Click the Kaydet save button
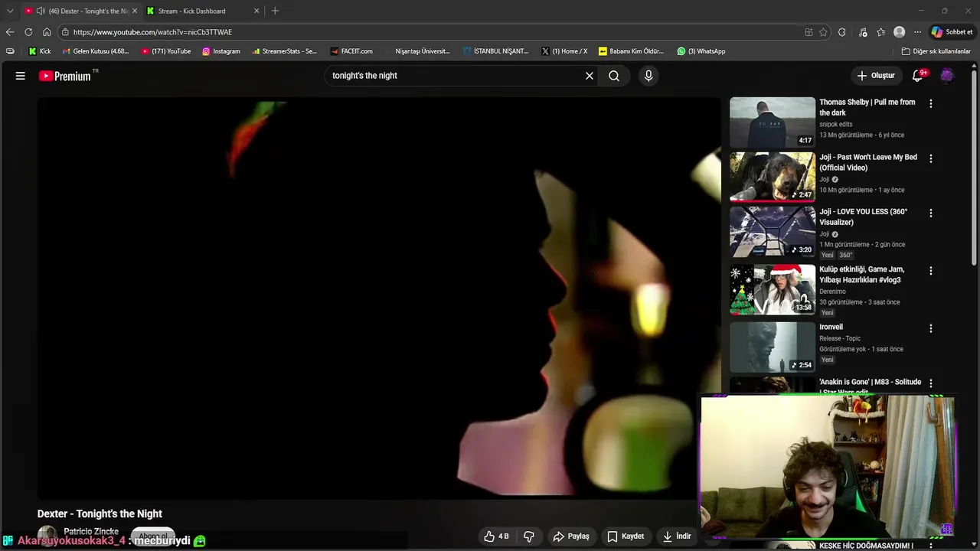Viewport: 980px width, 551px height. tap(626, 536)
